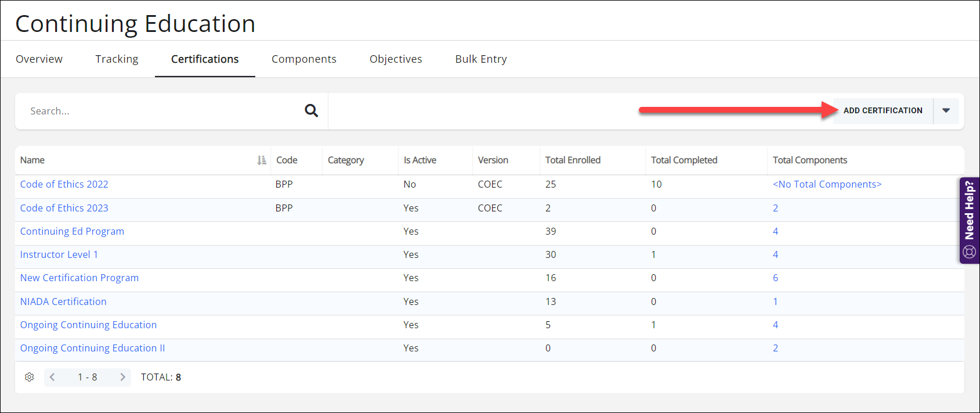Go to the Bulk Entry tab
This screenshot has width=980, height=413.
point(480,59)
